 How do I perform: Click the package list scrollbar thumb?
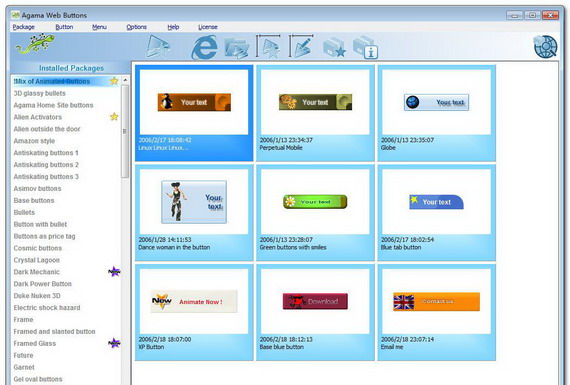click(x=125, y=131)
